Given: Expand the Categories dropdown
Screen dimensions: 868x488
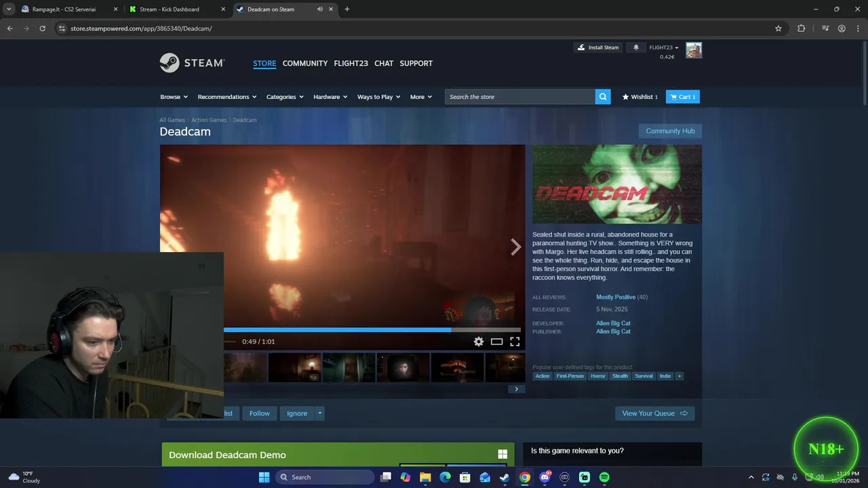Looking at the screenshot, I should click(285, 97).
